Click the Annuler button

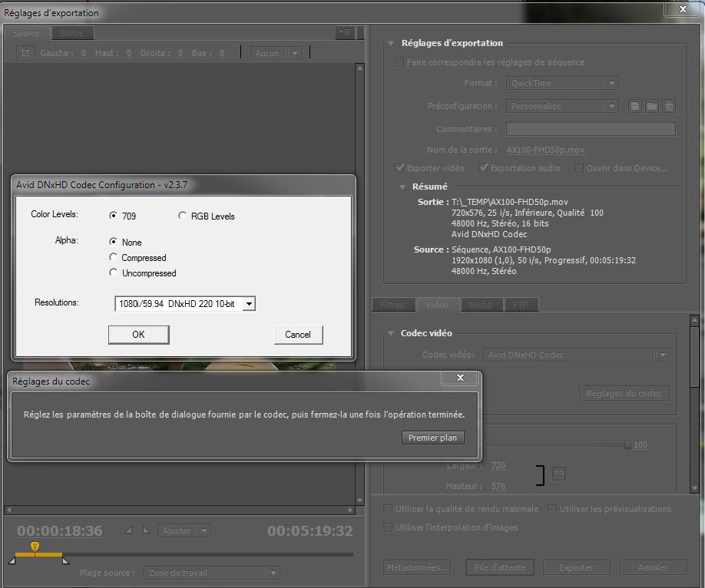653,567
